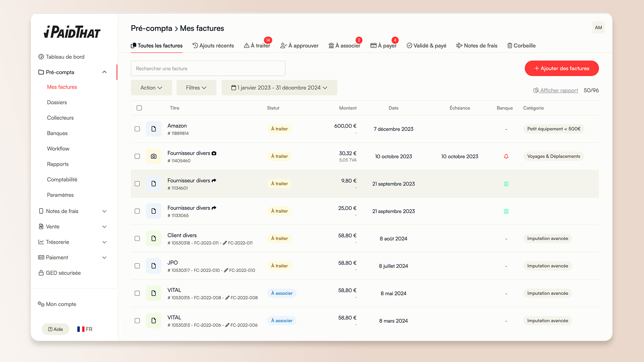The image size is (644, 362).
Task: Open Collecteurs in sidebar
Action: click(x=60, y=118)
